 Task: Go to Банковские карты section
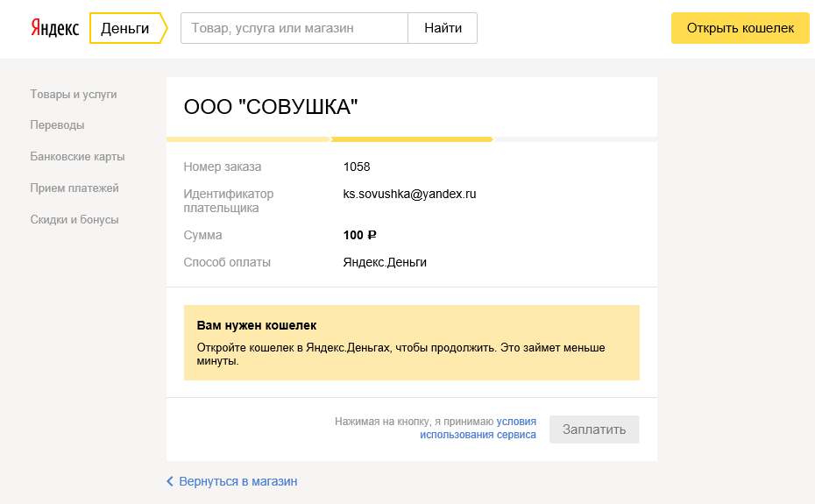[77, 157]
